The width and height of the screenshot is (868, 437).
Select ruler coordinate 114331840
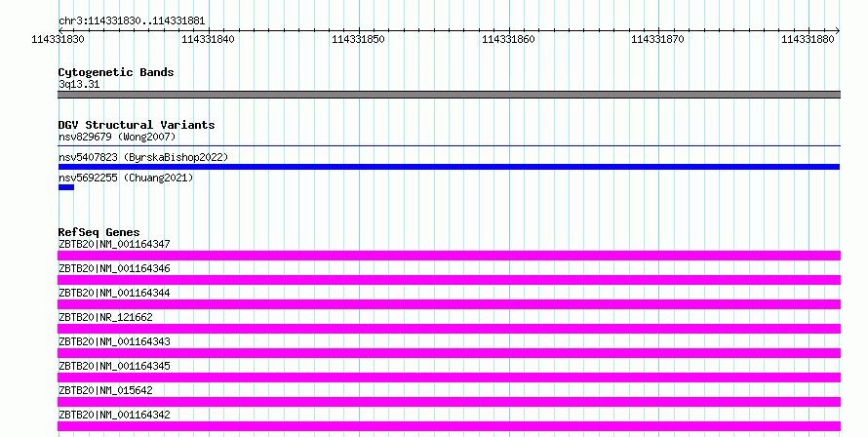208,39
